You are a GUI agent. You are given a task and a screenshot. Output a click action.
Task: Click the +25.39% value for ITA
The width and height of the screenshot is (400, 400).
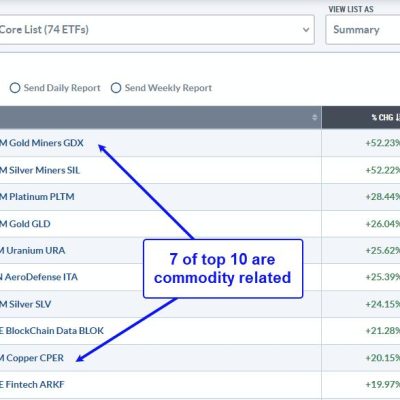point(383,277)
